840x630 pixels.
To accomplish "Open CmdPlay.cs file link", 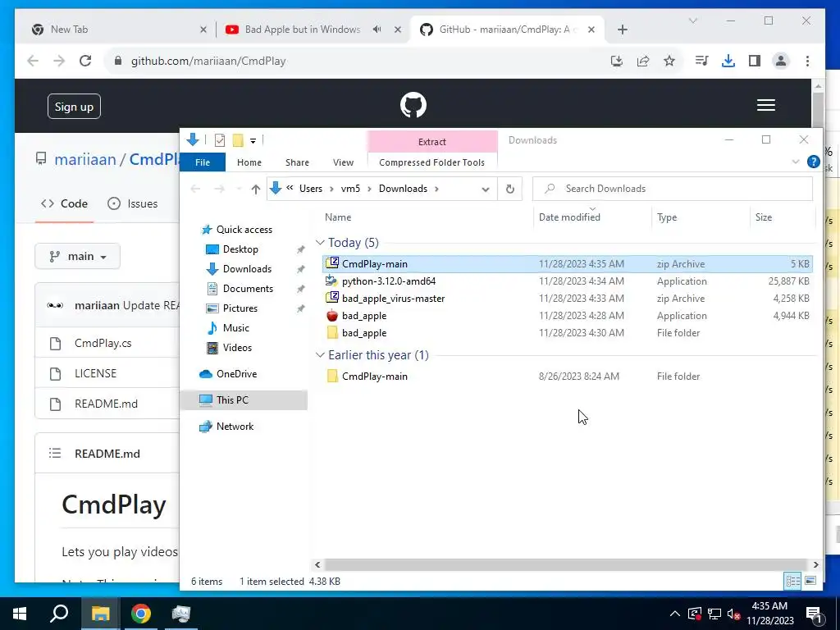I will tap(103, 344).
